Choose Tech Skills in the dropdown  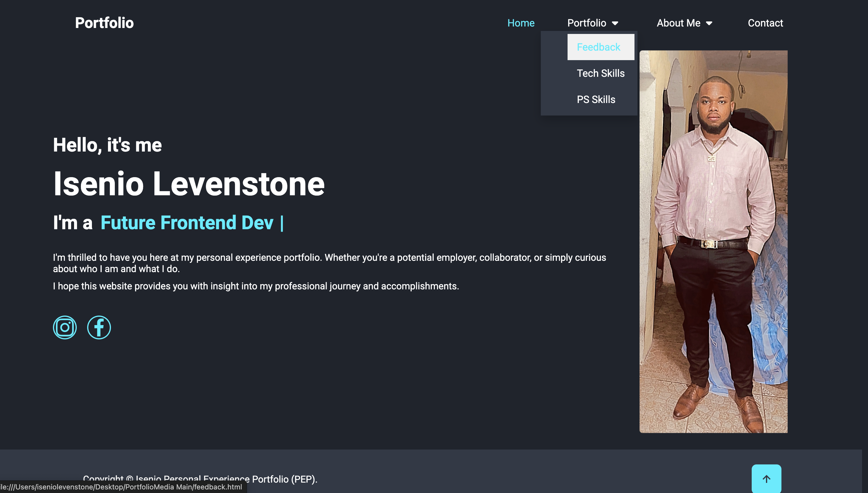(x=600, y=73)
